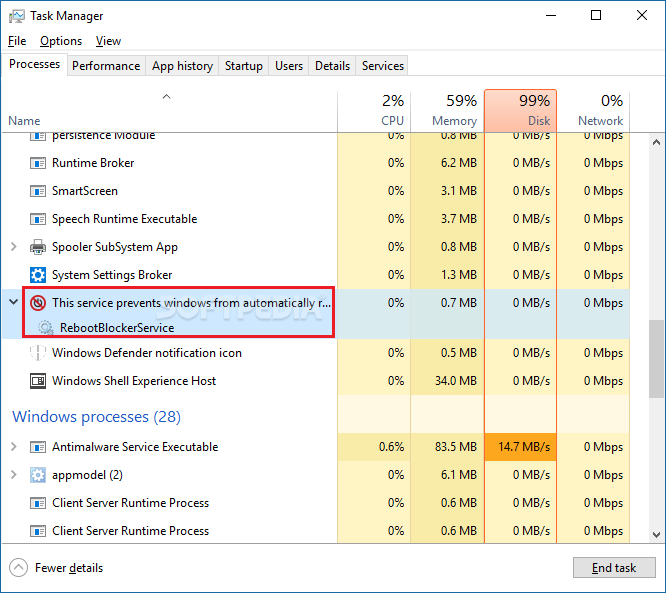Select the Speech Runtime Executable row

coord(316,219)
